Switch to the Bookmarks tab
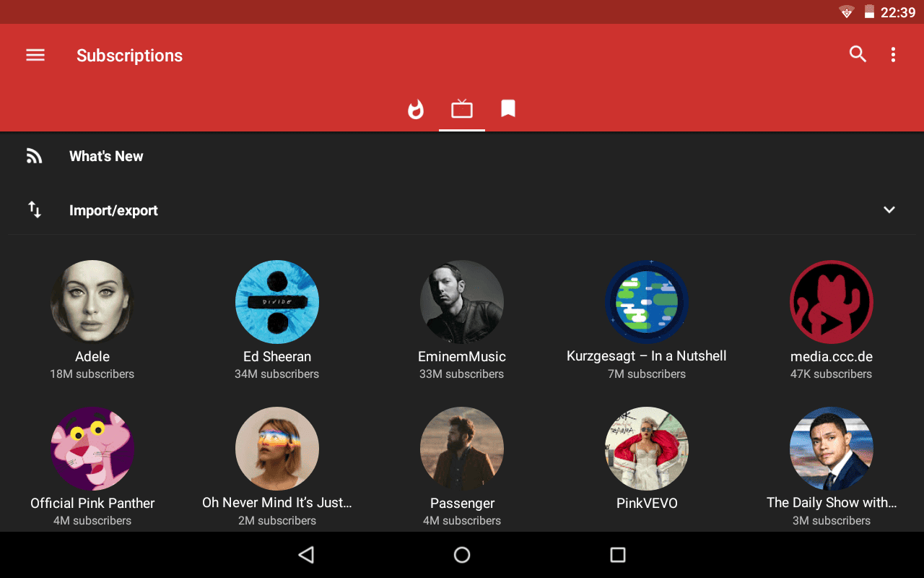This screenshot has height=578, width=924. tap(508, 109)
